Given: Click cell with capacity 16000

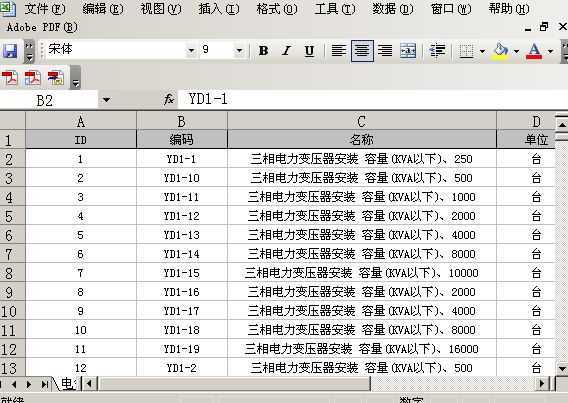Looking at the screenshot, I should 362,349.
